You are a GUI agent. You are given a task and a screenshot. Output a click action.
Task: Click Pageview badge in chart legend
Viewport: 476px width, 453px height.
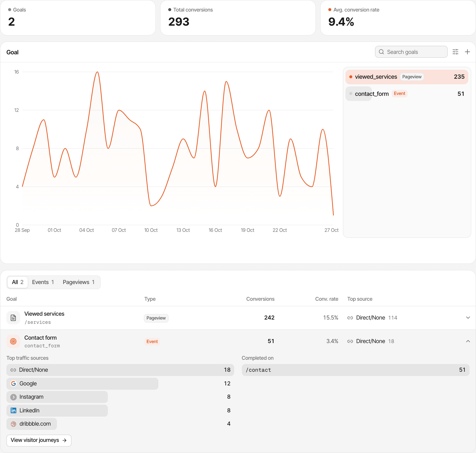pyautogui.click(x=412, y=77)
